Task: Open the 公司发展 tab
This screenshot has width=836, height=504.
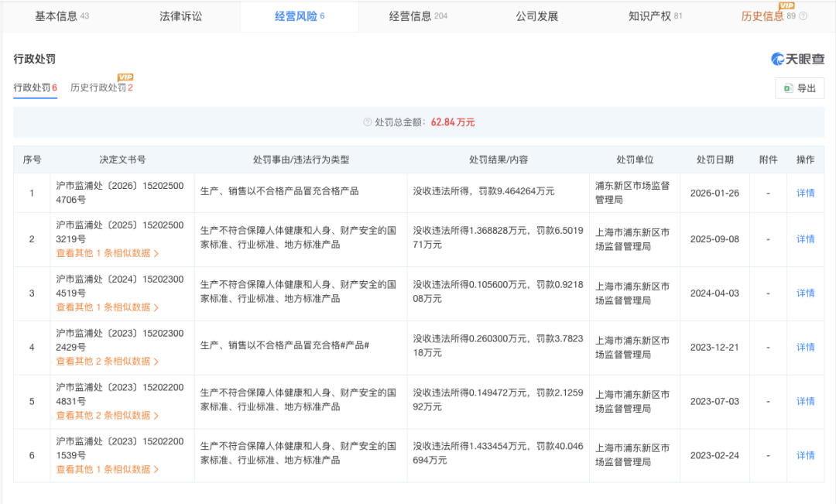Action: coord(537,16)
